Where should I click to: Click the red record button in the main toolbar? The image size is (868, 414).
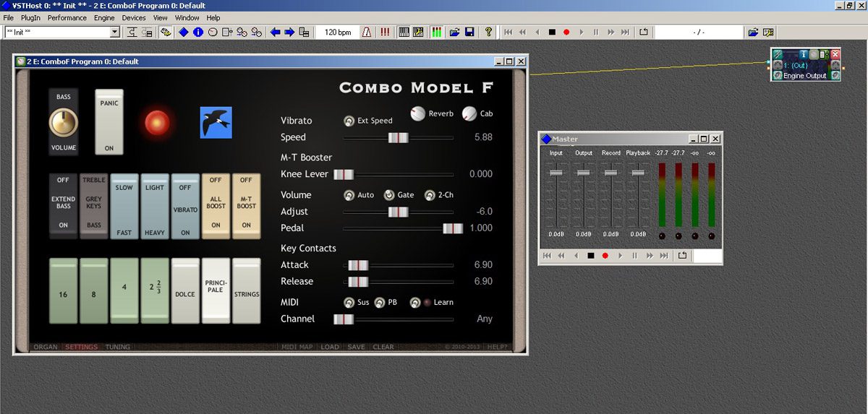pos(566,32)
